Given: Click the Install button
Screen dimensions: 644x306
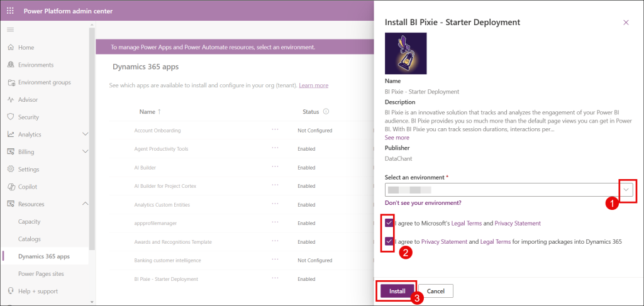Looking at the screenshot, I should 397,291.
